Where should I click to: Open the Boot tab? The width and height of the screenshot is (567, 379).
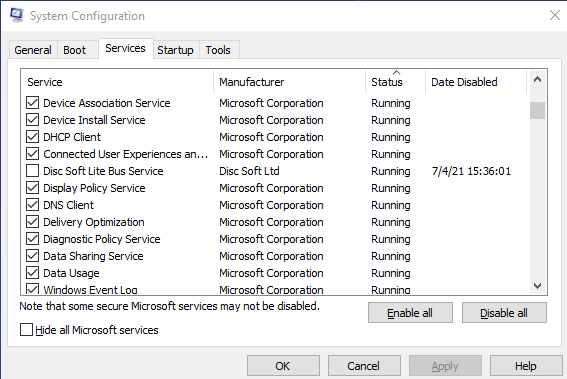74,50
